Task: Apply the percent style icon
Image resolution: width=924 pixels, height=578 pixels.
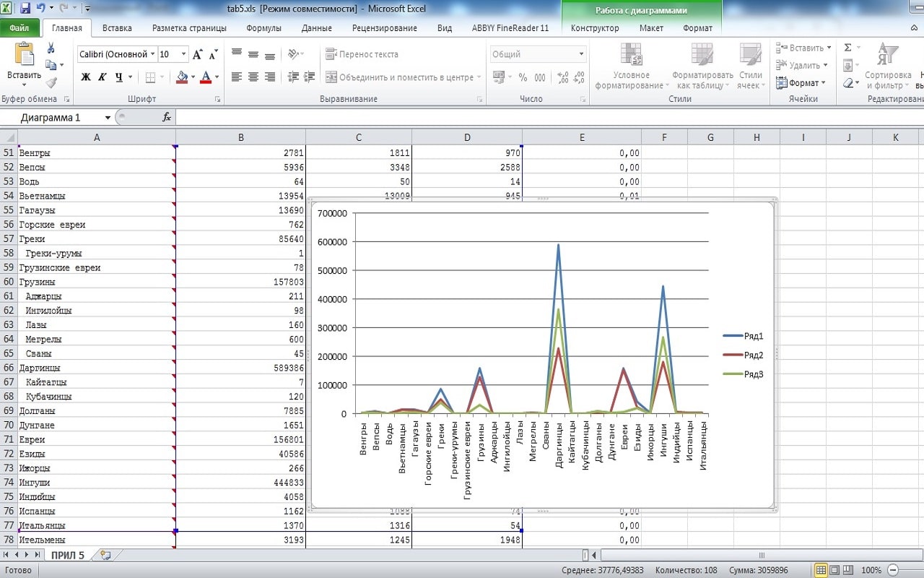Action: (x=523, y=77)
